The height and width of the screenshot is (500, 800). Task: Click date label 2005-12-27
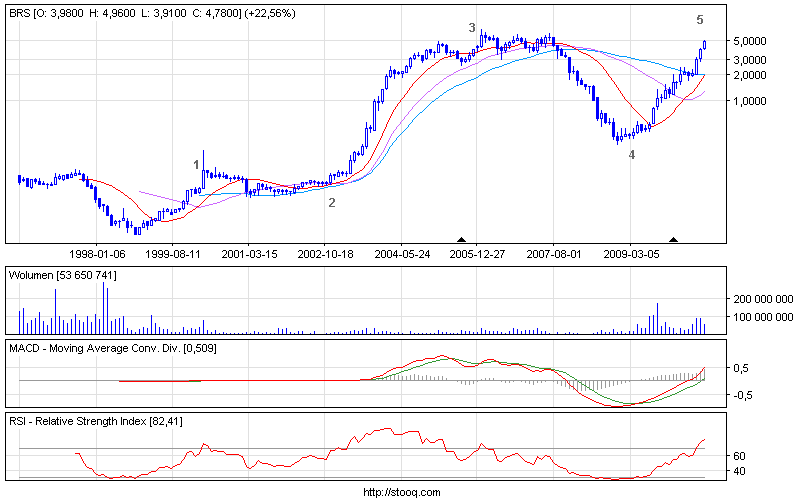coord(477,254)
